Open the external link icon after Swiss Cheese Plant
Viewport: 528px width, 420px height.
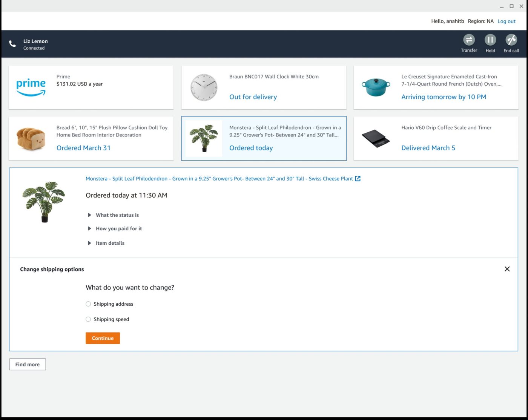[x=358, y=179]
